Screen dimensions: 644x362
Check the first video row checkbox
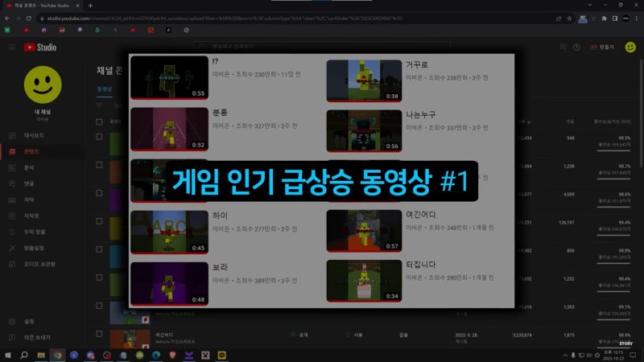click(x=99, y=138)
